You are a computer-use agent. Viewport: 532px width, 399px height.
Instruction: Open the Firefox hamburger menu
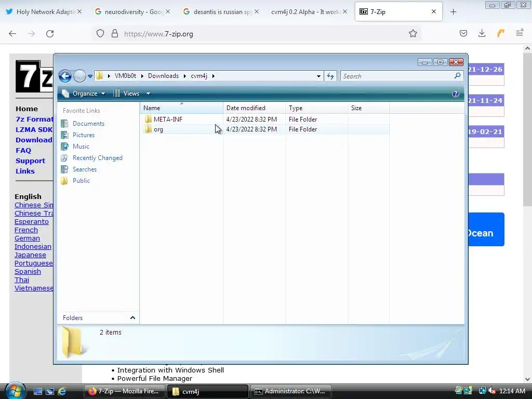tap(520, 33)
